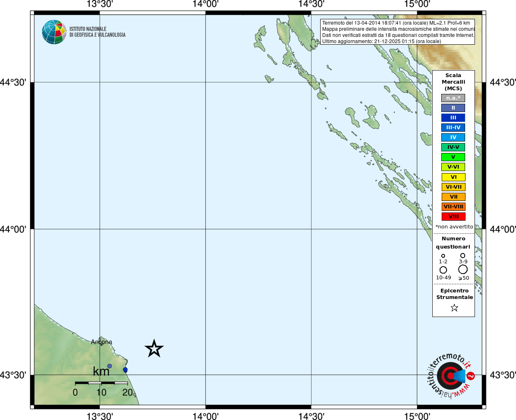
Task: Click the left 44°00' latitude label
Action: point(13,229)
